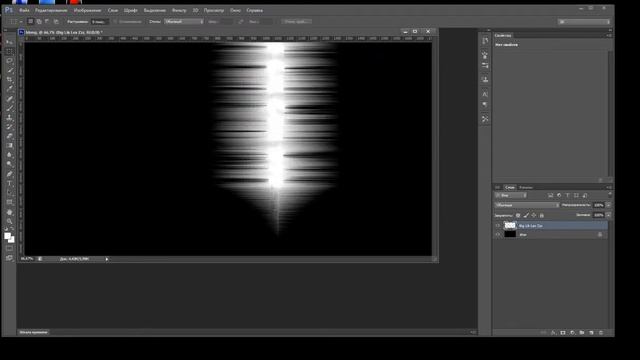This screenshot has width=640, height=360.
Task: Open the workspace switcher dropdown
Action: click(x=584, y=22)
